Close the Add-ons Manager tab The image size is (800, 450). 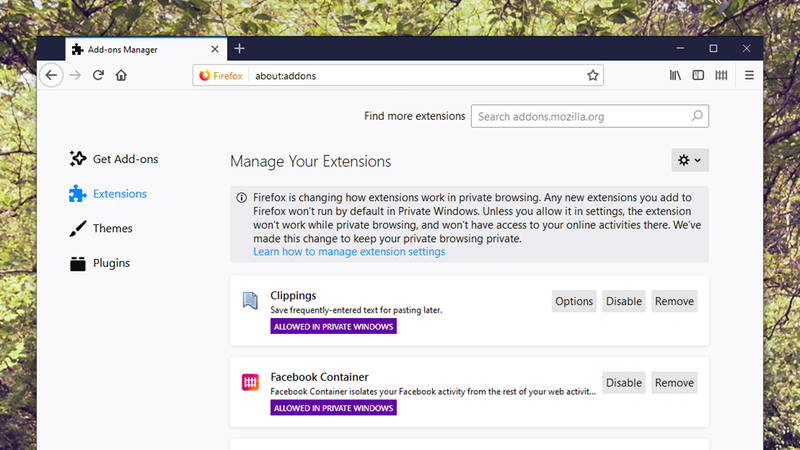point(215,49)
